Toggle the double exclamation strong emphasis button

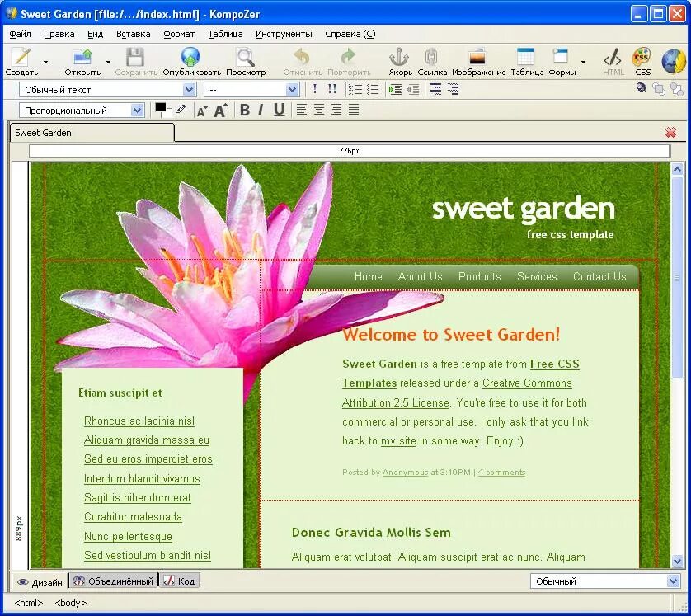click(x=331, y=89)
